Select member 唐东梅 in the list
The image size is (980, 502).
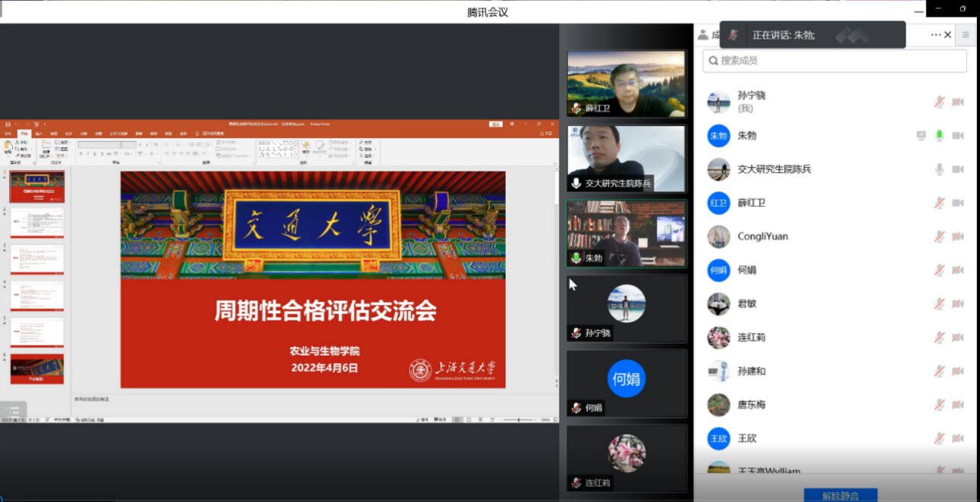pos(837,404)
